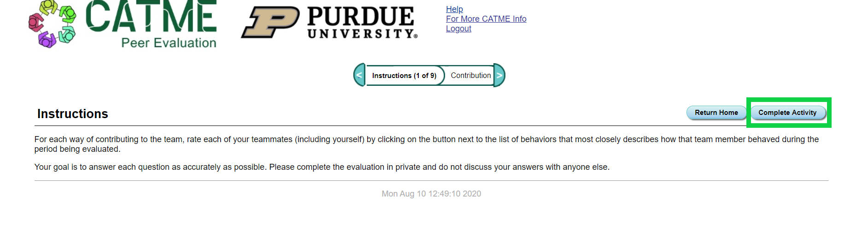
Task: Log out using the Logout link
Action: [x=458, y=29]
